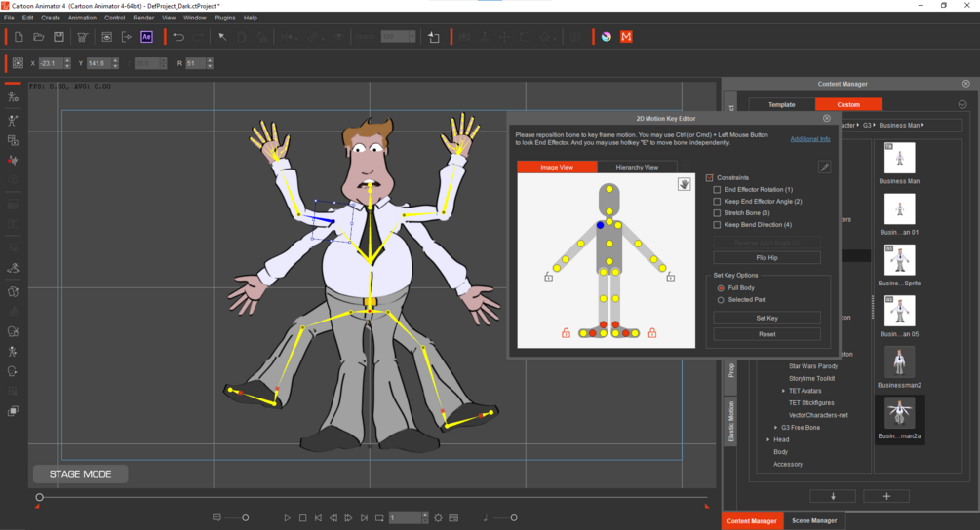
Task: Open the Plugins menu
Action: point(224,18)
